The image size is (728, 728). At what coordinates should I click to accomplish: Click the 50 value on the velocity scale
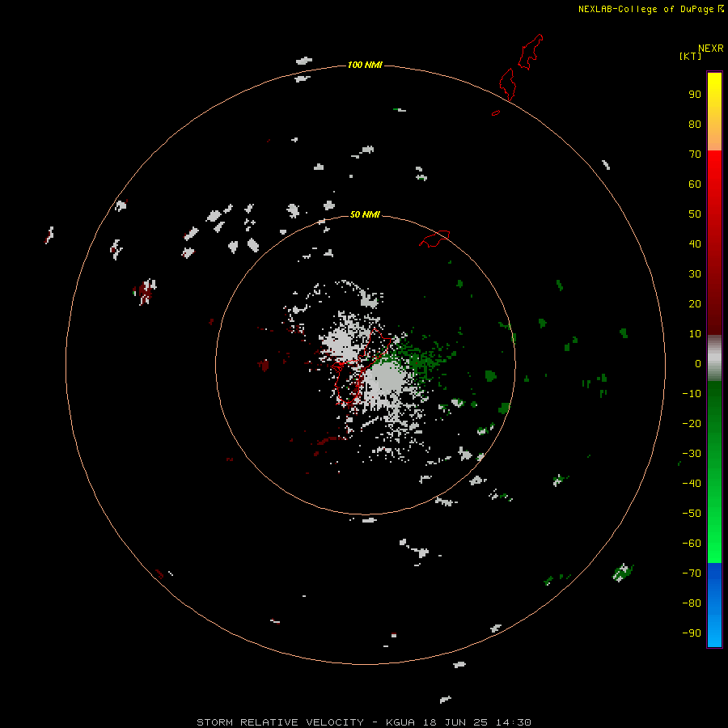coord(695,214)
